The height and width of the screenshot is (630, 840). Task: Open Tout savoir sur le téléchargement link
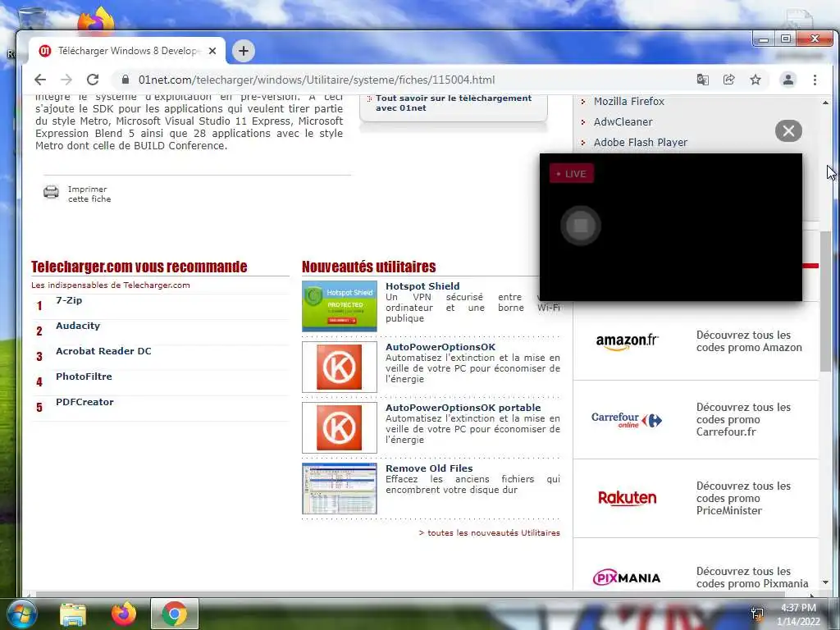pyautogui.click(x=453, y=103)
